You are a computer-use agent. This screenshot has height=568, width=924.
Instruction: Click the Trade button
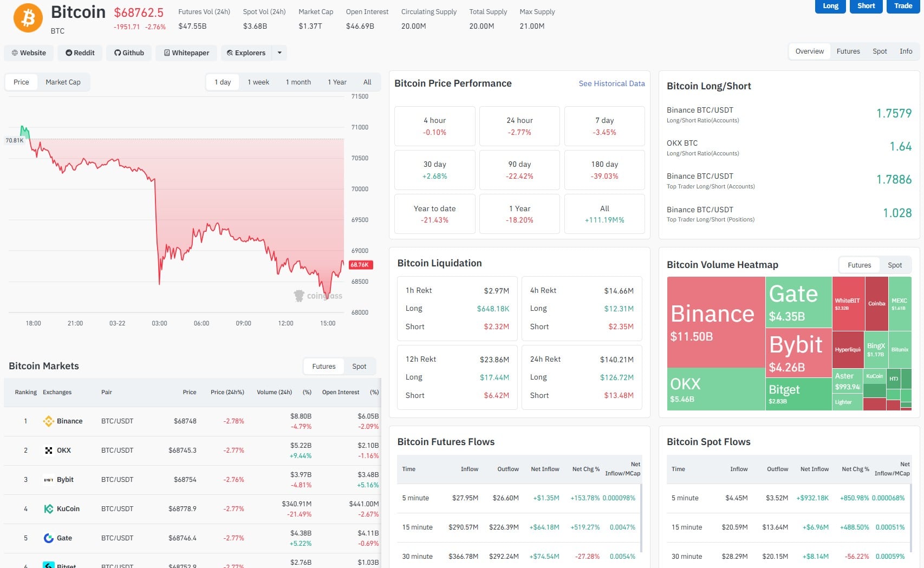pos(902,6)
